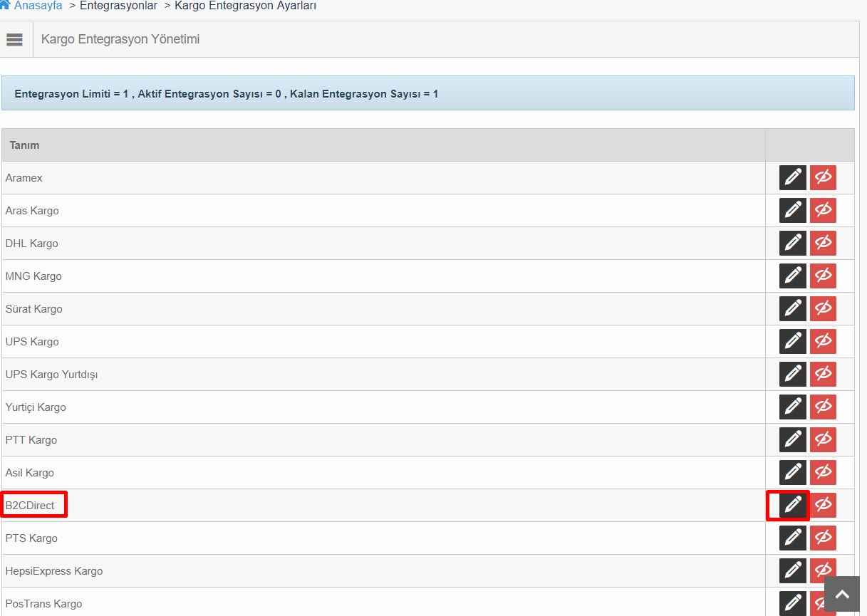The height and width of the screenshot is (616, 867).
Task: Toggle MNG Kargo eye-slash button
Action: [823, 276]
